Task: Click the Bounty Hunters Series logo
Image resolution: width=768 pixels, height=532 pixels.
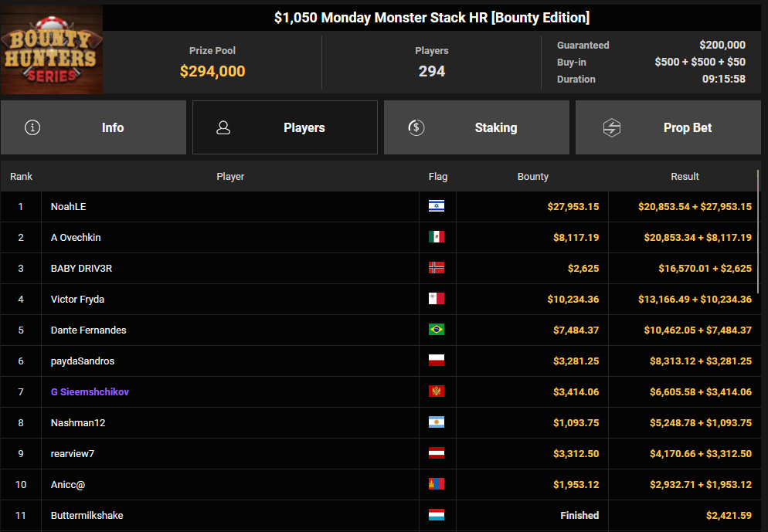Action: click(52, 49)
